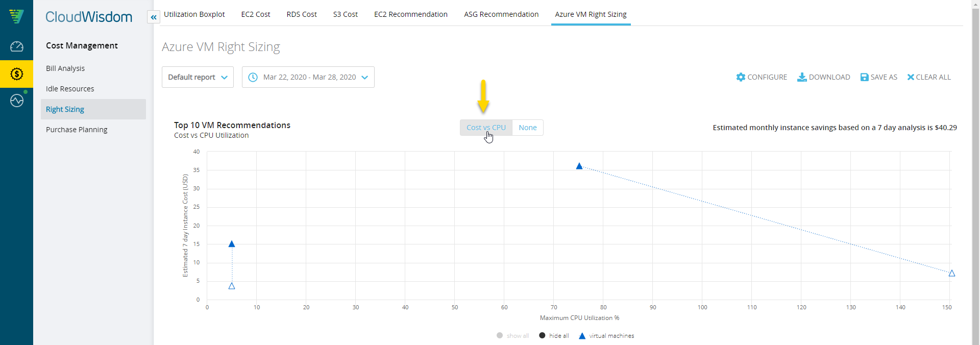The image size is (980, 345).
Task: Click the Maximum CPU Utilization % axis label
Action: point(579,318)
